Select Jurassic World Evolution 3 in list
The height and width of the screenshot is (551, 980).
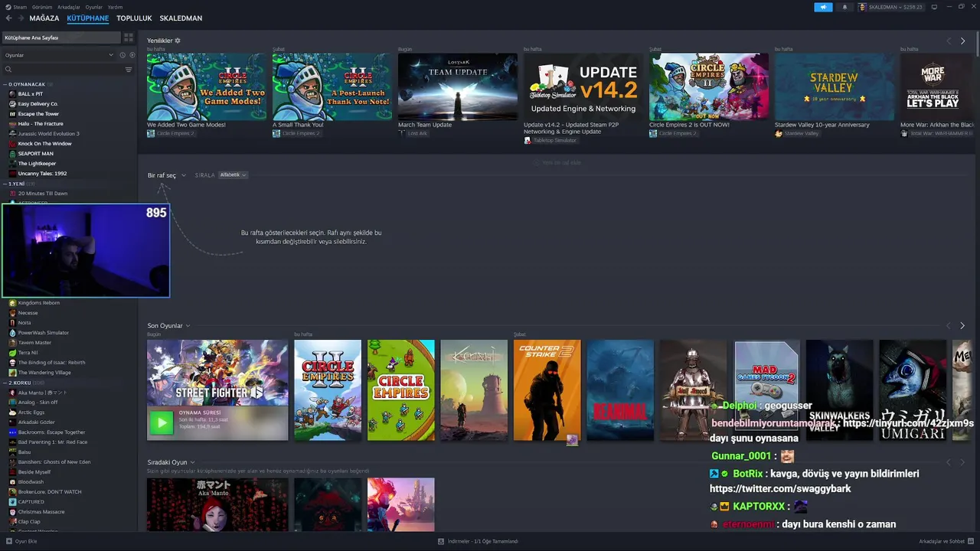point(49,134)
